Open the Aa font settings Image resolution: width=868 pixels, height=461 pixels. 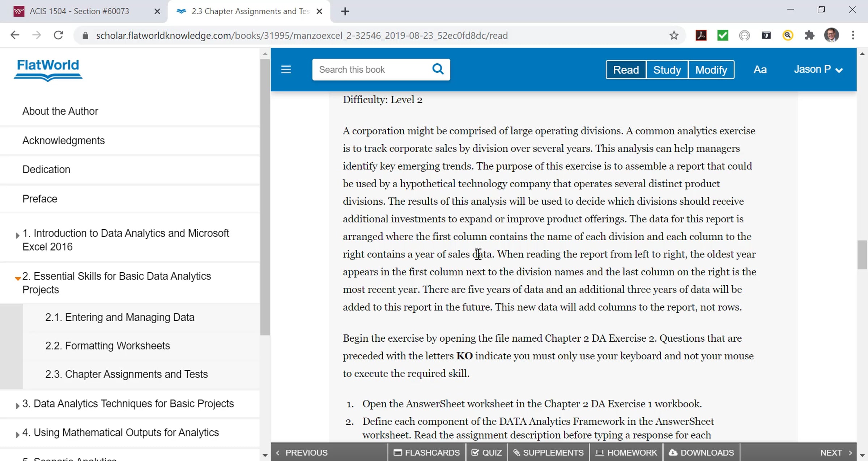pyautogui.click(x=760, y=69)
